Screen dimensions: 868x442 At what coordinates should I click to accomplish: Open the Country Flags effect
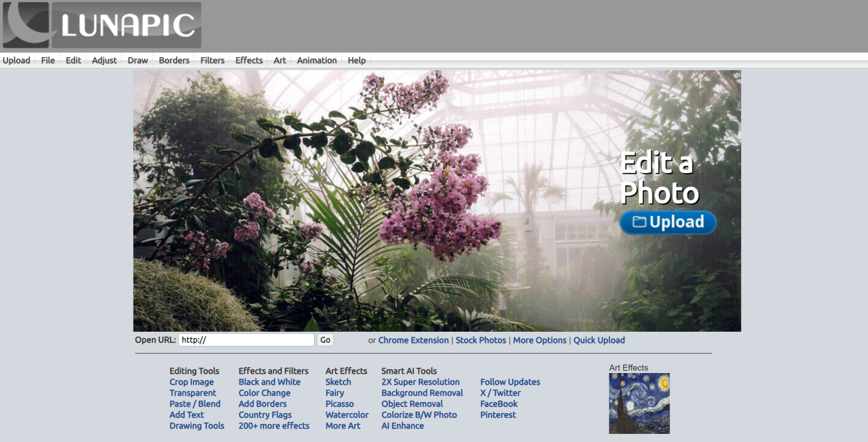265,414
